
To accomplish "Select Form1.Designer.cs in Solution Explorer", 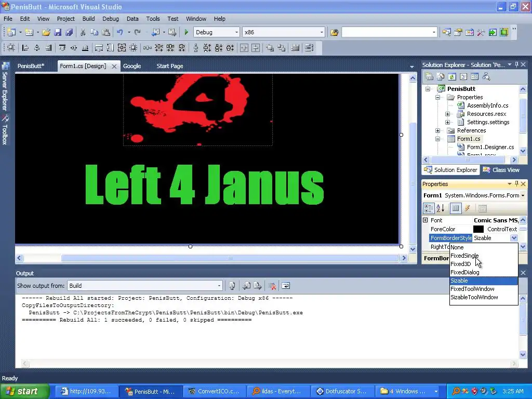I will click(x=490, y=147).
